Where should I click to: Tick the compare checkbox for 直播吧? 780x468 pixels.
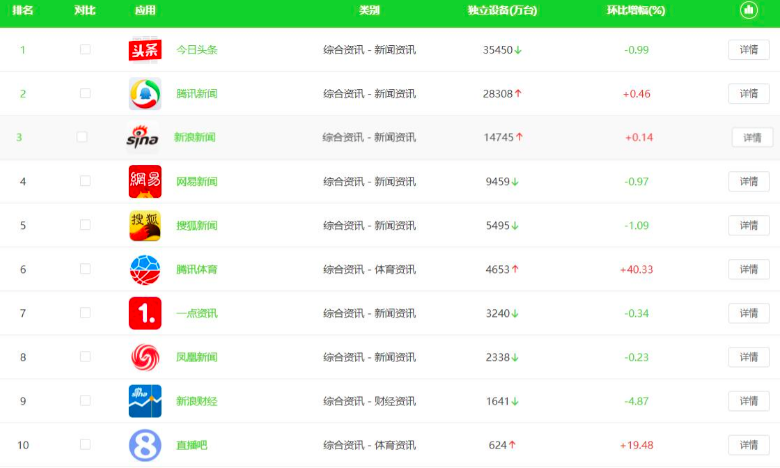[x=85, y=444]
